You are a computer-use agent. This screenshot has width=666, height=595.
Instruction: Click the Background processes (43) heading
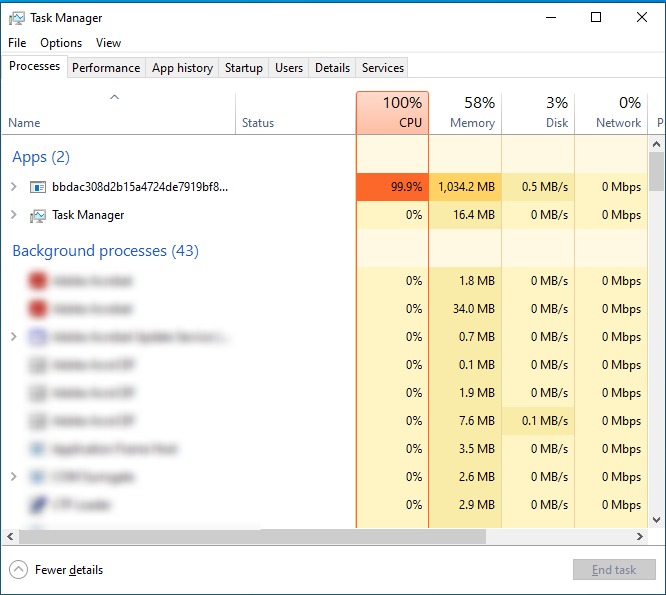105,251
